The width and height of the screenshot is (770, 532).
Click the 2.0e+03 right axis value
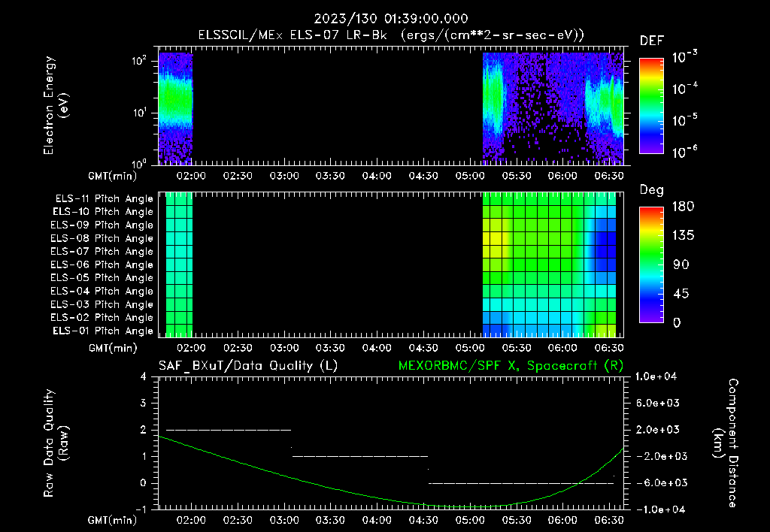[658, 430]
